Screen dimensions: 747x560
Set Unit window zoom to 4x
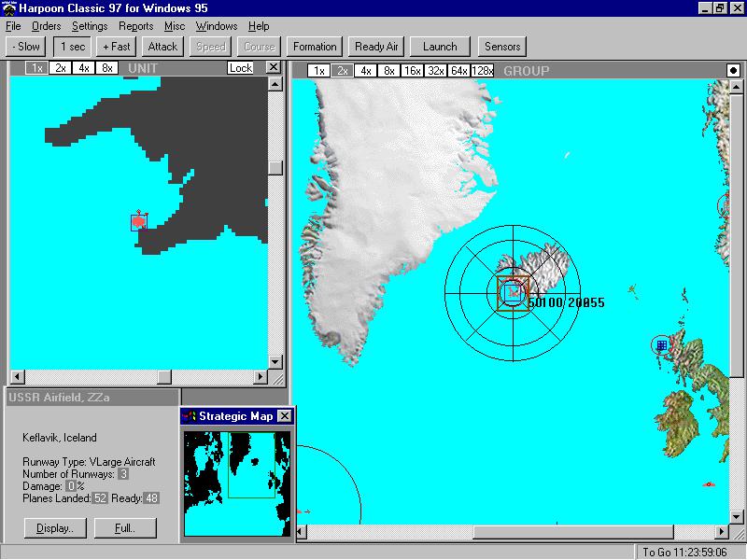[x=84, y=68]
